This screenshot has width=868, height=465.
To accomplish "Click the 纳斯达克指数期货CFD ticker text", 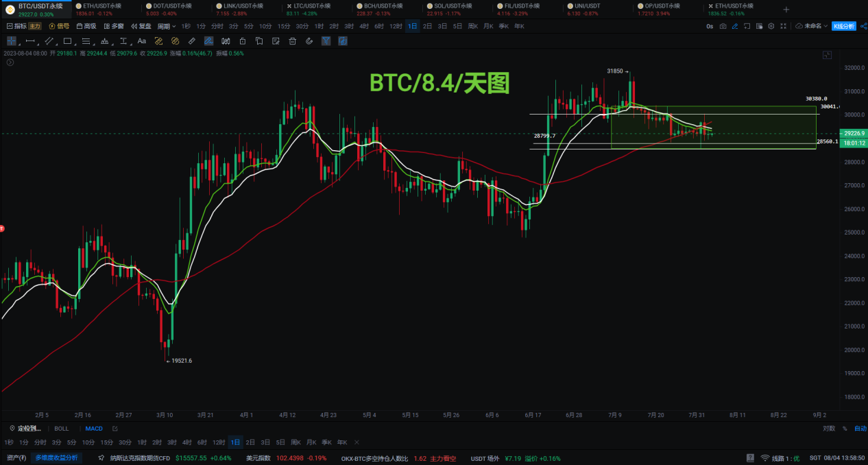I will (x=140, y=457).
